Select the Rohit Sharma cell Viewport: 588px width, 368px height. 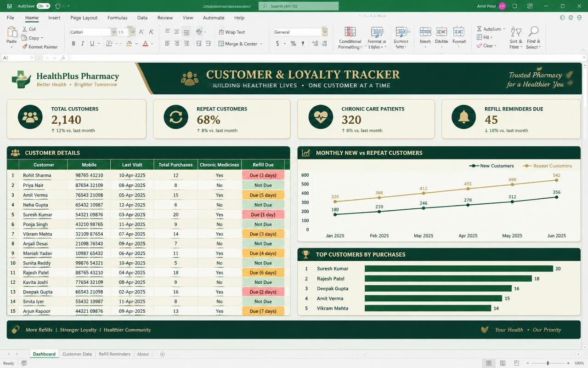point(44,175)
